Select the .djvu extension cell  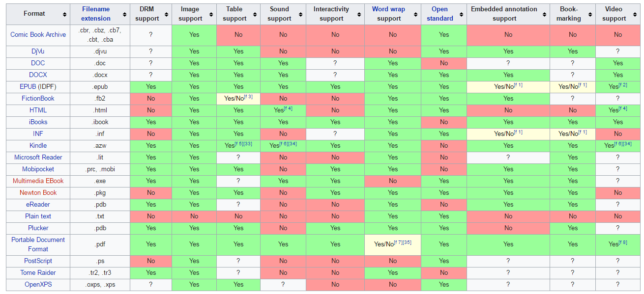(x=100, y=52)
